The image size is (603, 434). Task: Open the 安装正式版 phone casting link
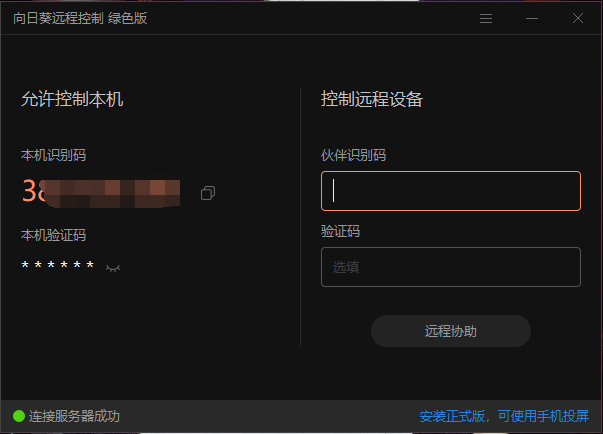point(504,416)
